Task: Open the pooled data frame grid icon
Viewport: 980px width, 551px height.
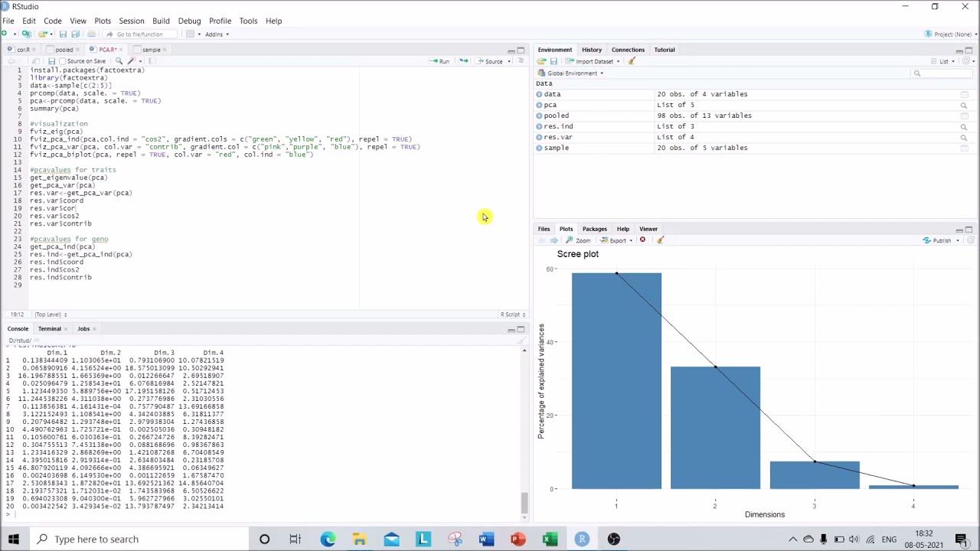Action: click(x=964, y=116)
